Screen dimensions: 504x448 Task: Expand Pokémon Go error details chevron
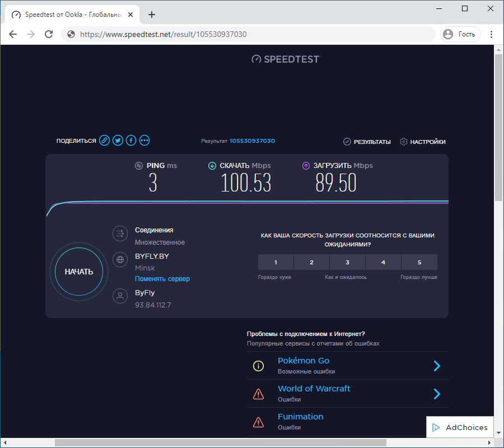pos(436,366)
